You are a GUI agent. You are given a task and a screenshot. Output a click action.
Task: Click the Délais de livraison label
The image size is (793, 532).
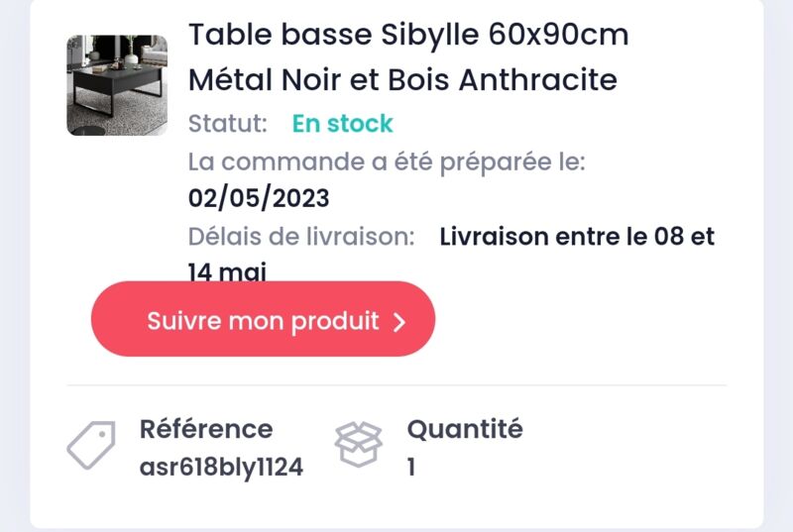pyautogui.click(x=301, y=237)
